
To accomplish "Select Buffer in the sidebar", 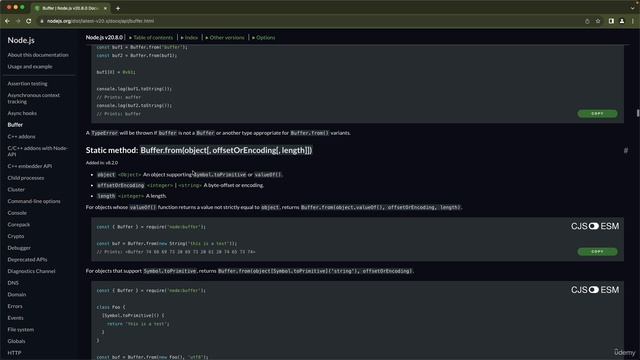I will (x=15, y=125).
